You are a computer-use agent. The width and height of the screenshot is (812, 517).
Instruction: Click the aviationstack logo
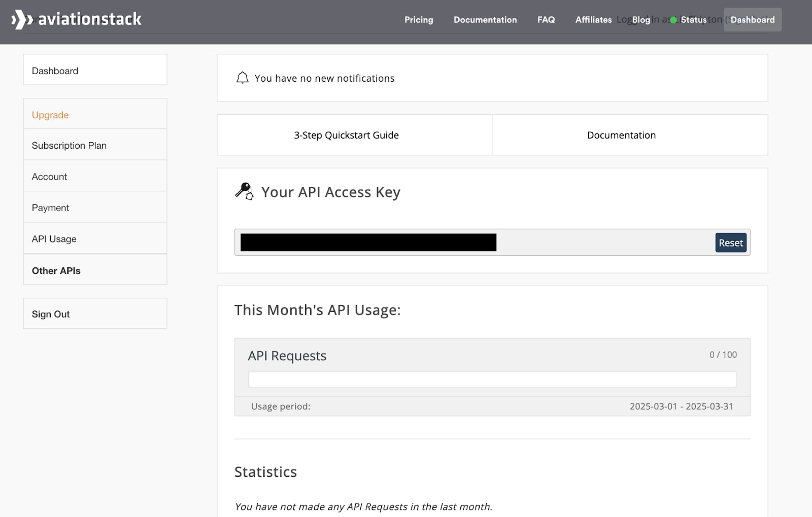pyautogui.click(x=76, y=19)
